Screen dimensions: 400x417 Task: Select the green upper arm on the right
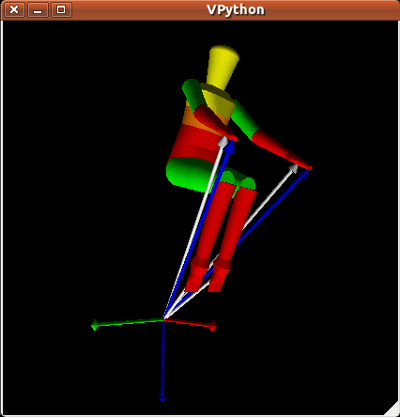[245, 118]
